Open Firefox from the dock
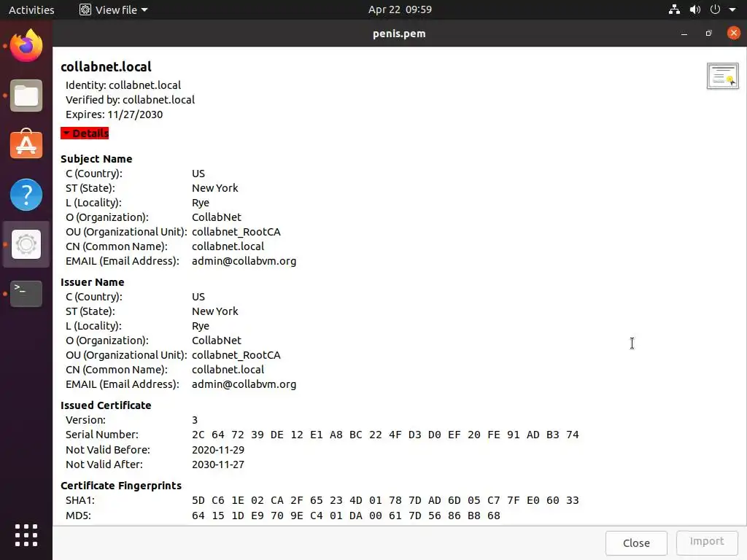The image size is (747, 560). coord(26,46)
